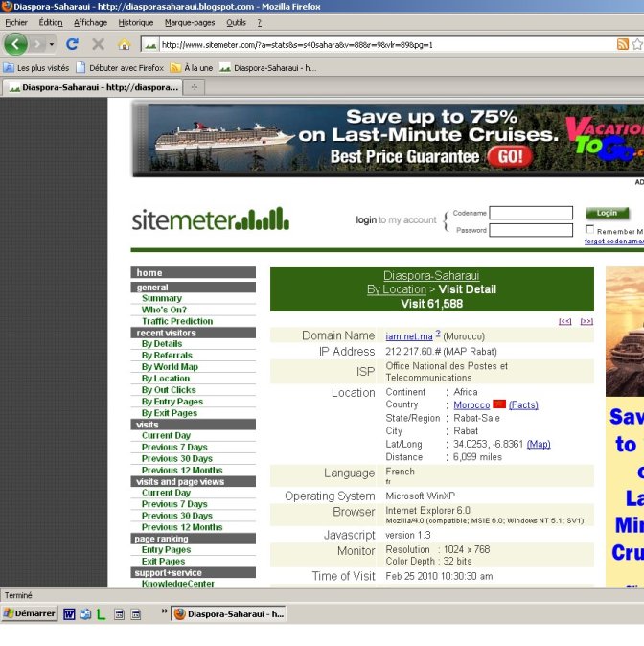Open the Marque-pages menu
Screen dimensions: 644x646
(190, 23)
